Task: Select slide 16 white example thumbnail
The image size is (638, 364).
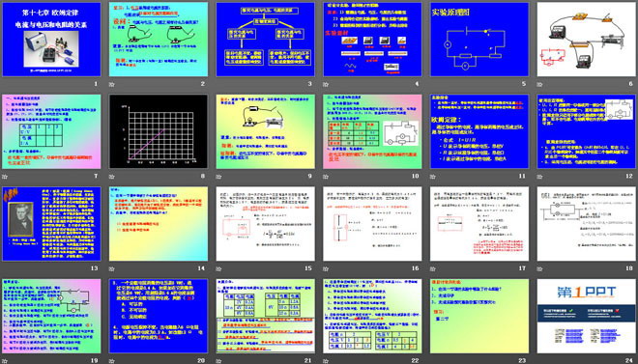Action: point(373,224)
